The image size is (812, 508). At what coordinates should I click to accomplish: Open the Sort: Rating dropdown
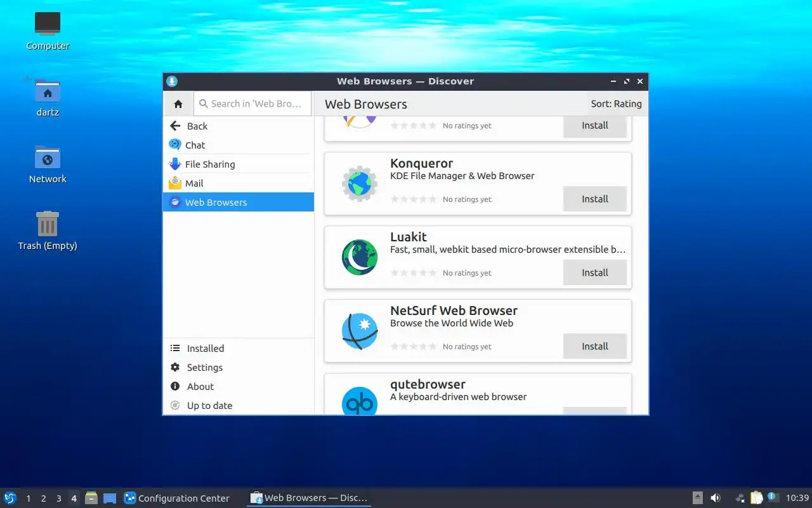(616, 104)
